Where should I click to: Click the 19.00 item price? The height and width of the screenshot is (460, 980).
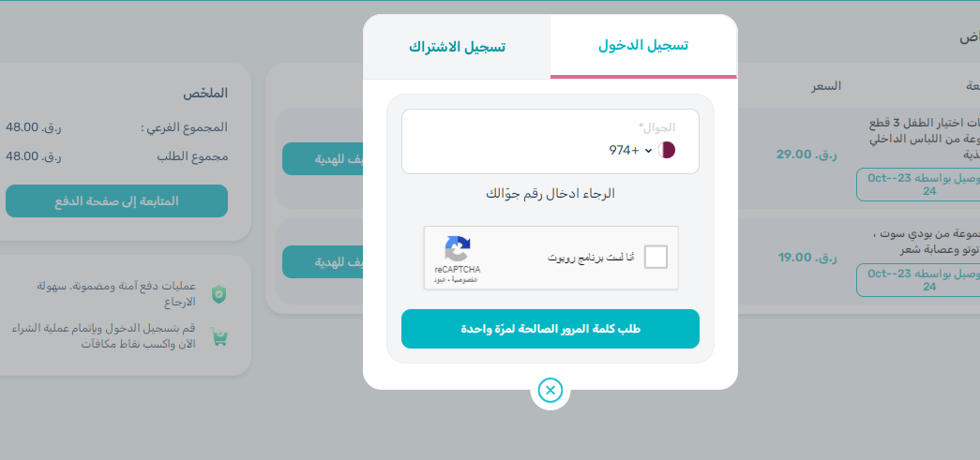tap(799, 257)
